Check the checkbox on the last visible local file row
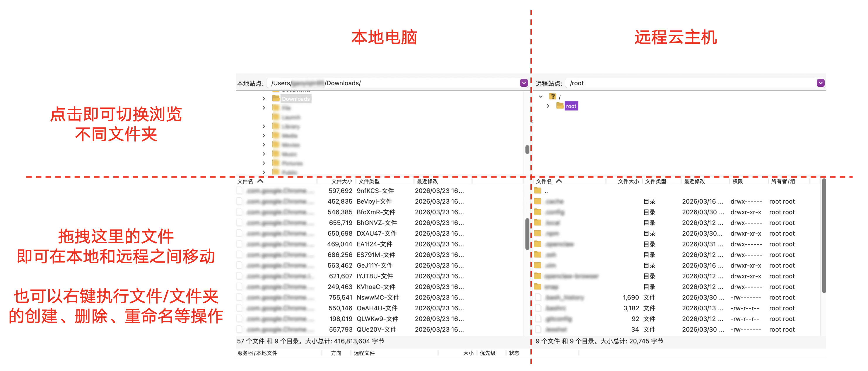Image resolution: width=868 pixels, height=371 pixels. pos(239,329)
